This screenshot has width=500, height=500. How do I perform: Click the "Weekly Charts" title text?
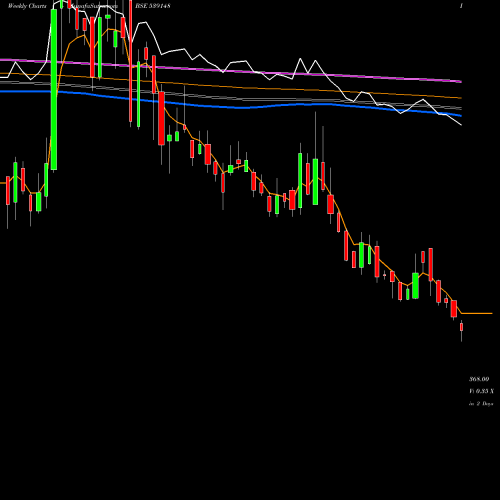27,6
